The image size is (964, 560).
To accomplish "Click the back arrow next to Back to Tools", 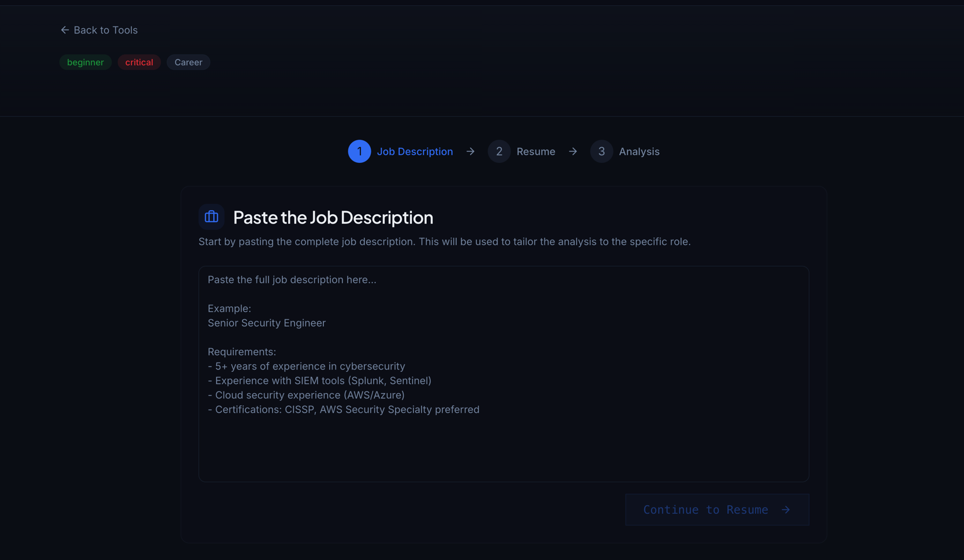I will (65, 29).
